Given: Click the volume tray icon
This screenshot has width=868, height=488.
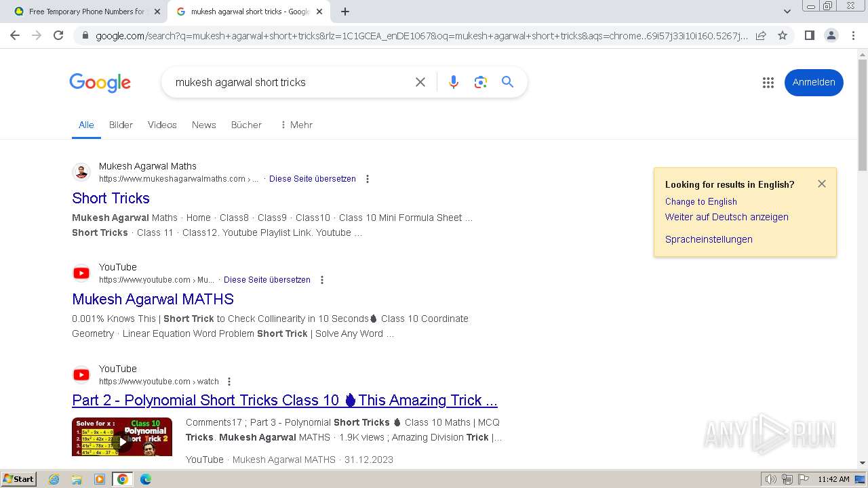Looking at the screenshot, I should point(772,479).
